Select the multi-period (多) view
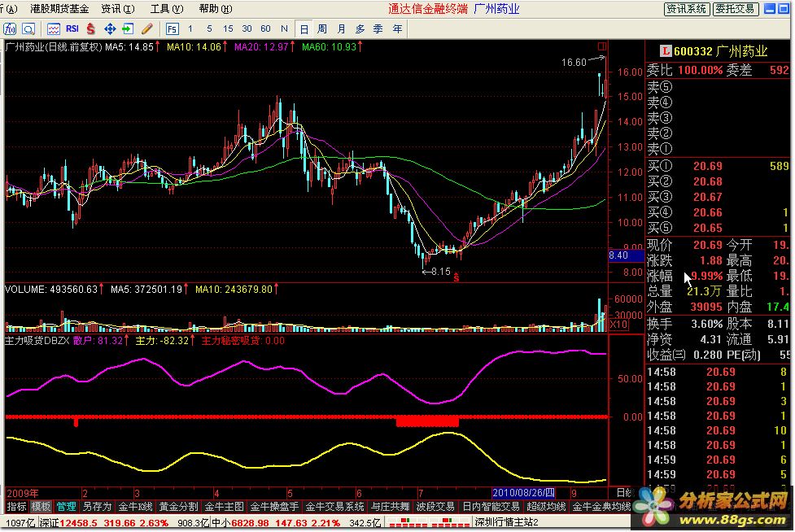 (x=360, y=29)
